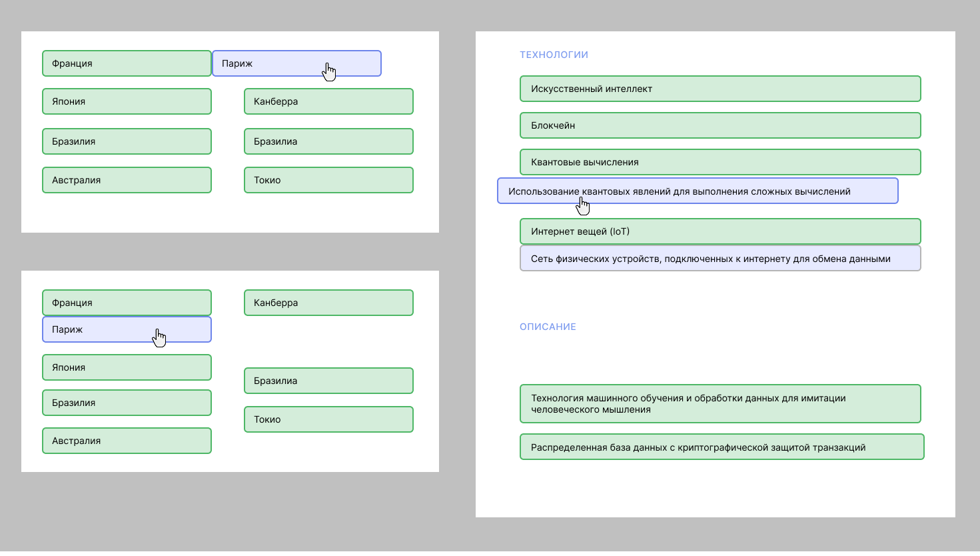Viewport: 980px width, 556px height.
Task: Select Австралия in the upper matching panel
Action: (127, 180)
